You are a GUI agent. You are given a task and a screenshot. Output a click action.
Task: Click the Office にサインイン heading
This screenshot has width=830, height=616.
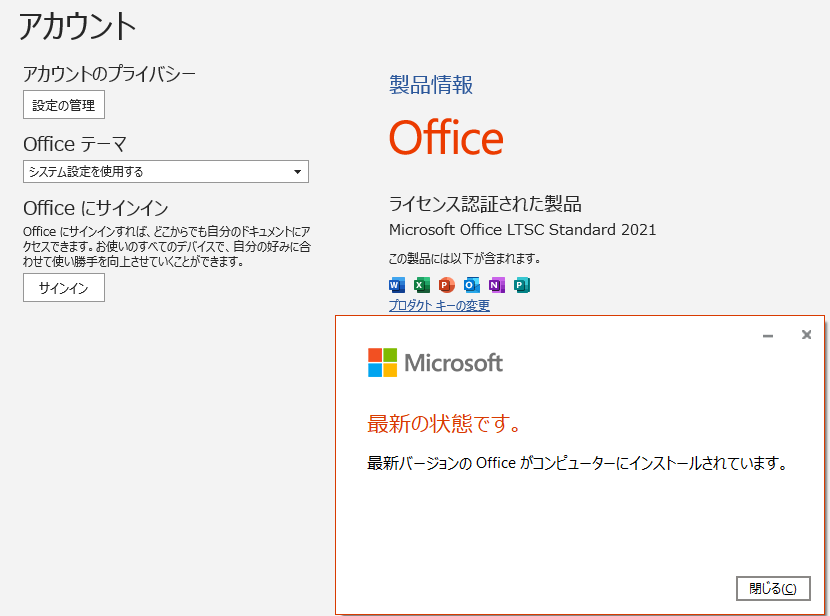[96, 208]
